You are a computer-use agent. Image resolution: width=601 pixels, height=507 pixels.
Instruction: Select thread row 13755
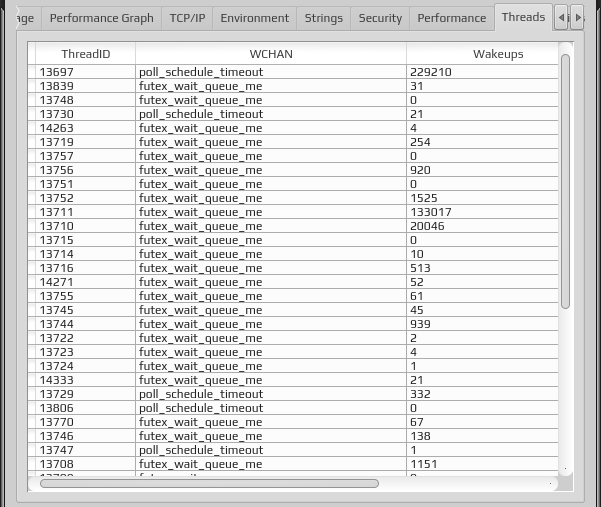click(x=293, y=295)
